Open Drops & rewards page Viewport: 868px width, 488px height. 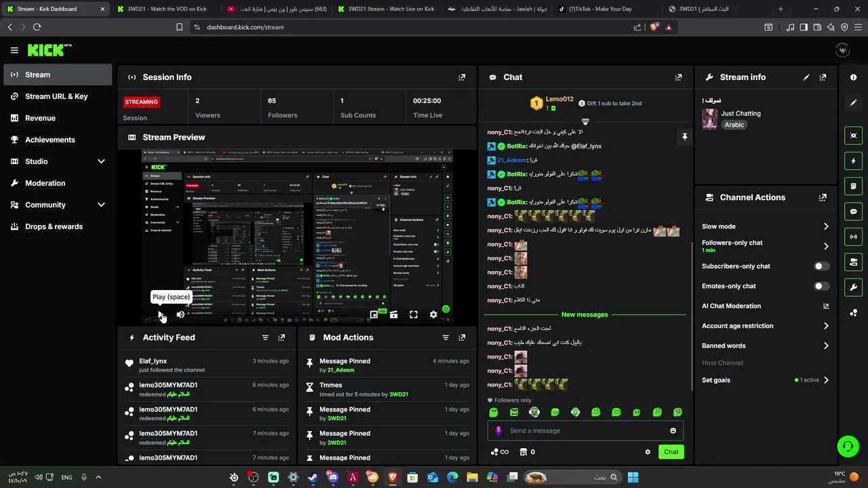tap(58, 226)
